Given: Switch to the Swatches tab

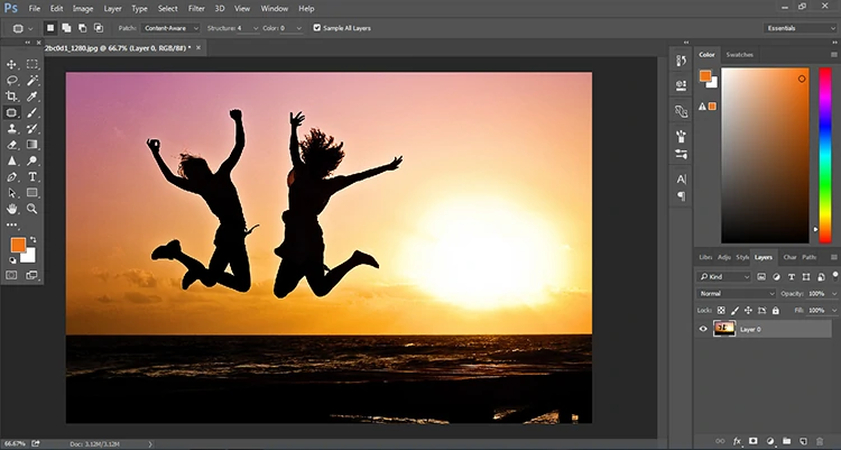Looking at the screenshot, I should click(739, 54).
